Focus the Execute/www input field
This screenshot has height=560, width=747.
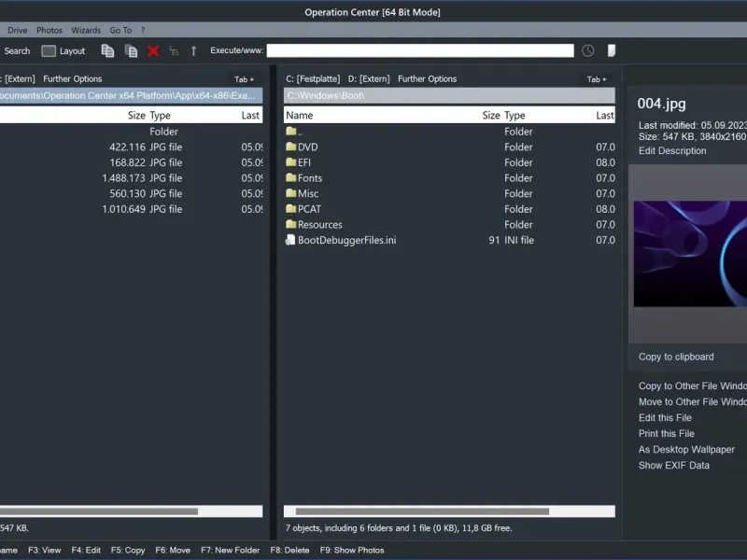(419, 50)
